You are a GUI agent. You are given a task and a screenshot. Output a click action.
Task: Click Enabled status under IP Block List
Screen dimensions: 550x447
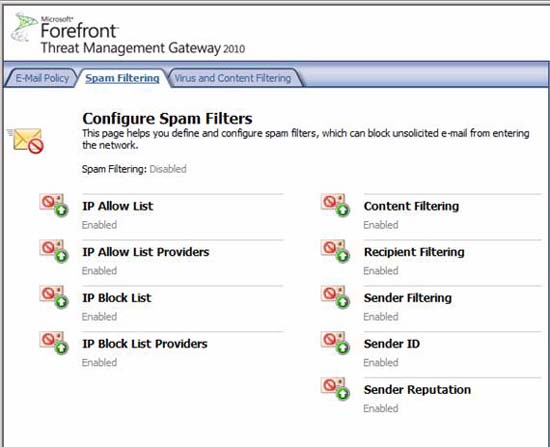pyautogui.click(x=99, y=316)
